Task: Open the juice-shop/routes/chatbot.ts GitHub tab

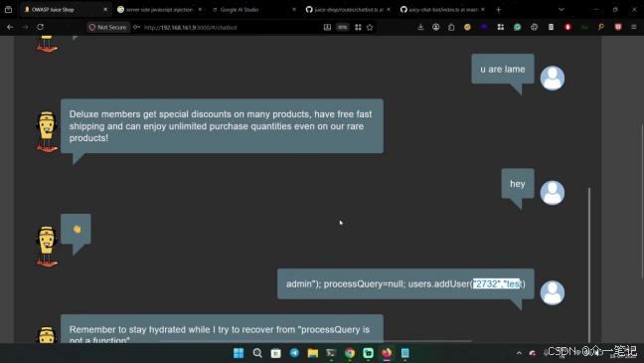Action: [x=348, y=9]
